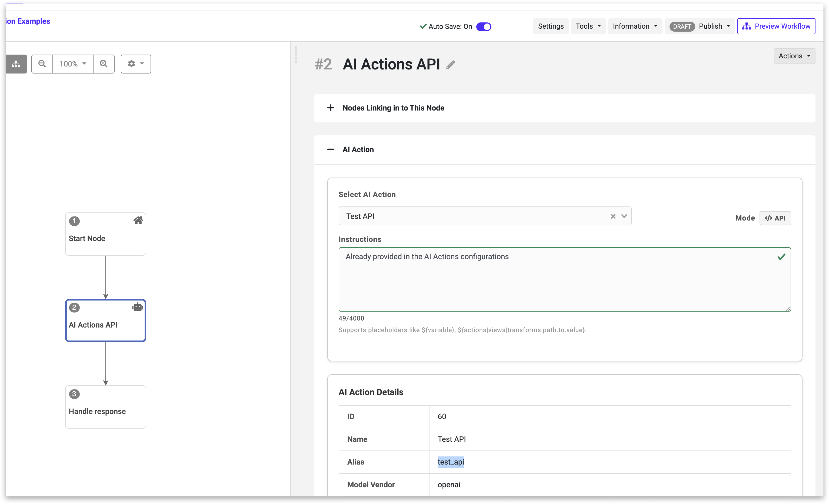Screen dimensions: 829x504
Task: Click the Instructions text area
Action: 564,279
